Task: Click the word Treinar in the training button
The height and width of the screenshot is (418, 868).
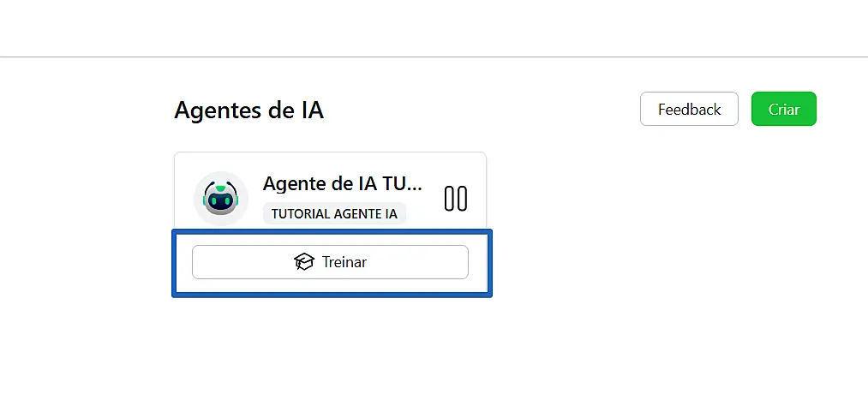Action: point(344,262)
